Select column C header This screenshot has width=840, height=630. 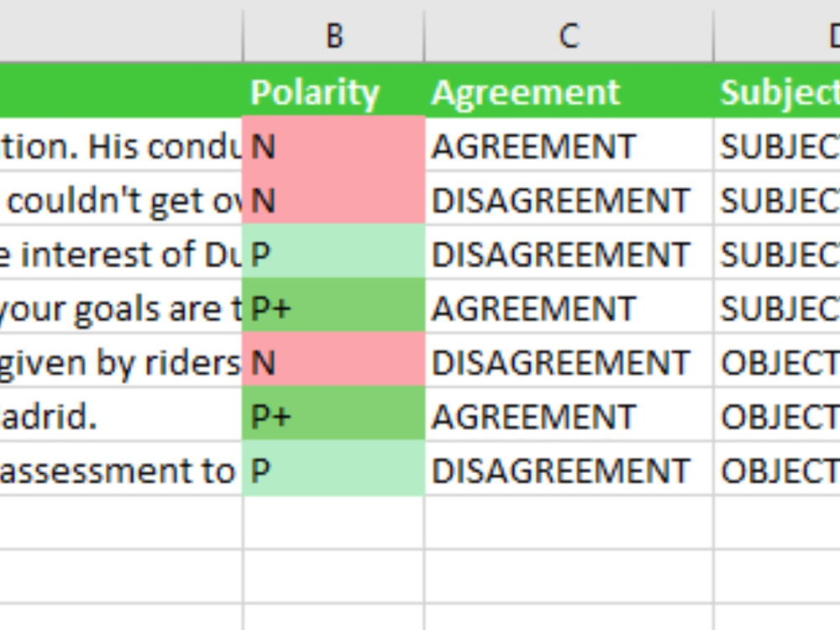tap(569, 35)
